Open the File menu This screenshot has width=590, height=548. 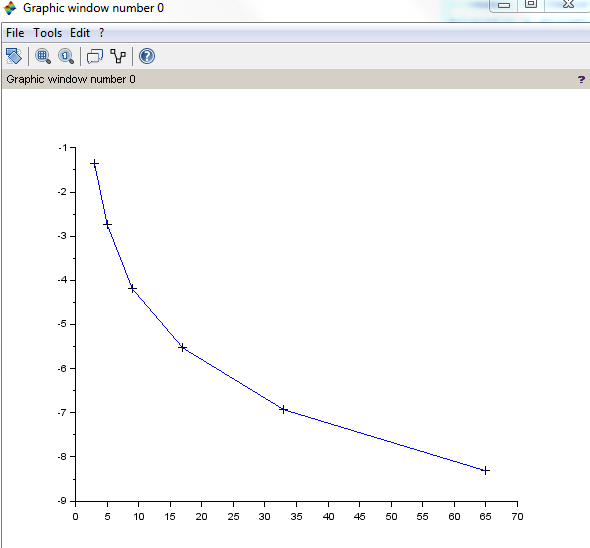pyautogui.click(x=15, y=33)
